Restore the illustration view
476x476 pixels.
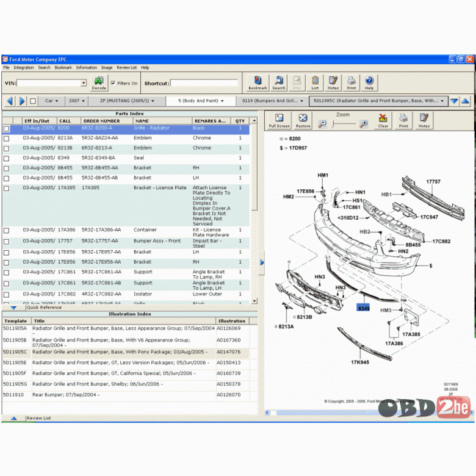[x=303, y=120]
